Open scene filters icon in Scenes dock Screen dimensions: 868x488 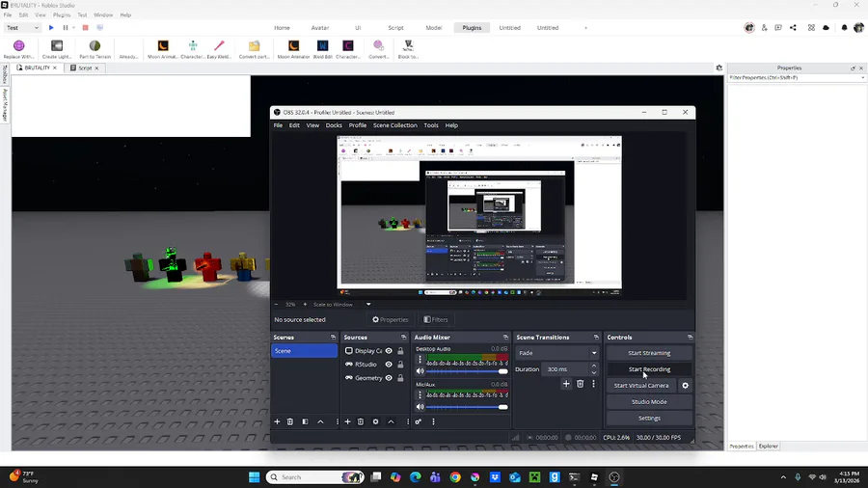pyautogui.click(x=305, y=421)
